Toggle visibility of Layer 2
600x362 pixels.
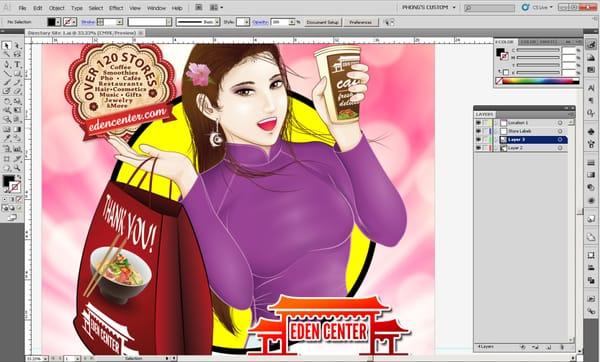(x=478, y=148)
